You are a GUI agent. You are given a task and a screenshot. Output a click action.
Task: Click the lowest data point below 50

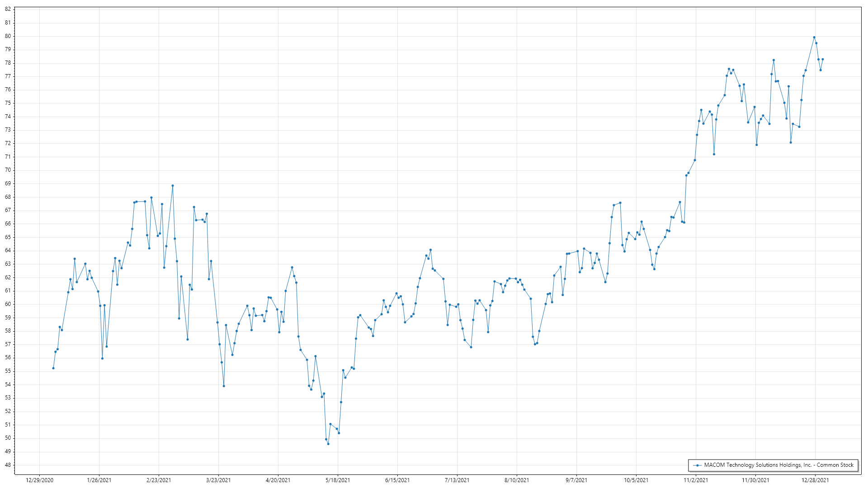[x=328, y=444]
